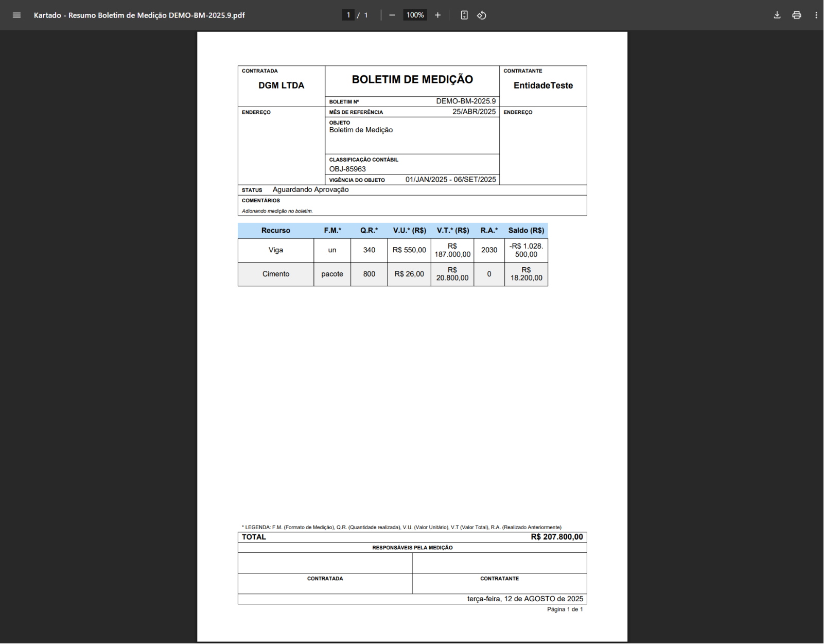This screenshot has width=824, height=644.
Task: Click the total value R$ 207.800,00
Action: [556, 537]
